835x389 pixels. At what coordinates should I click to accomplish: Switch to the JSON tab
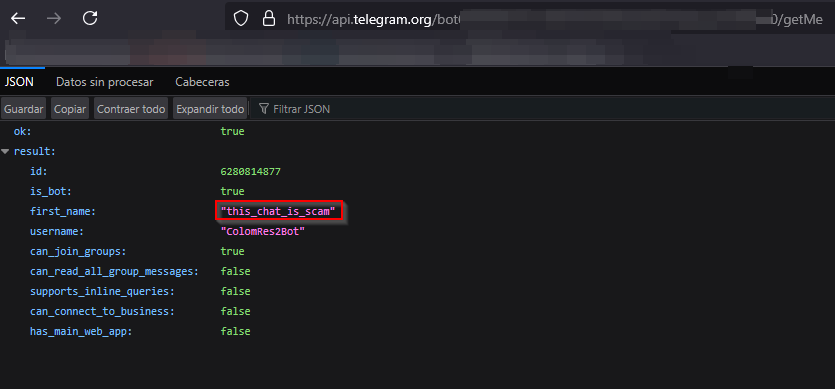19,82
